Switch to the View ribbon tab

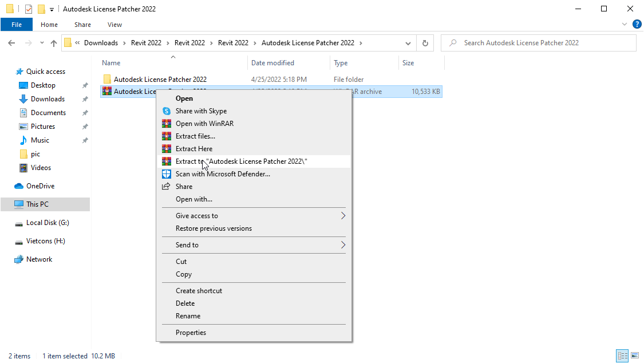point(114,25)
